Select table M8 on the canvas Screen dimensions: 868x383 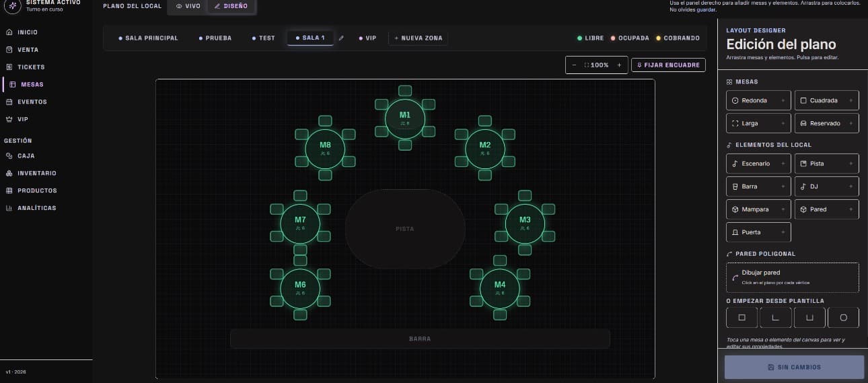[x=325, y=148]
